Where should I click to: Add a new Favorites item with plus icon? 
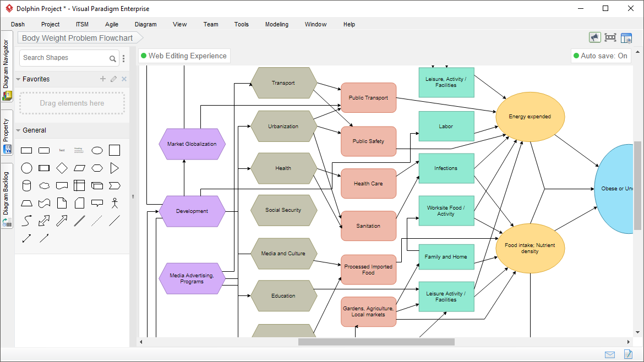pyautogui.click(x=103, y=79)
